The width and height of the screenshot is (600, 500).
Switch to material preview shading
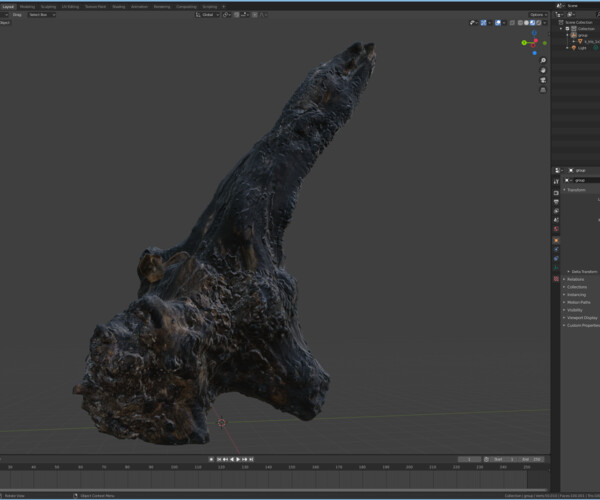533,23
